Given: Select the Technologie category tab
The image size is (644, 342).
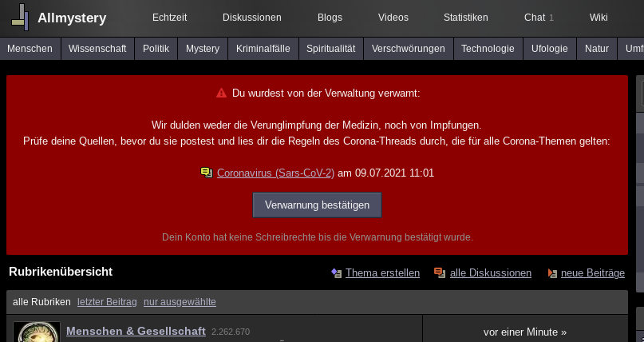Looking at the screenshot, I should (x=488, y=49).
